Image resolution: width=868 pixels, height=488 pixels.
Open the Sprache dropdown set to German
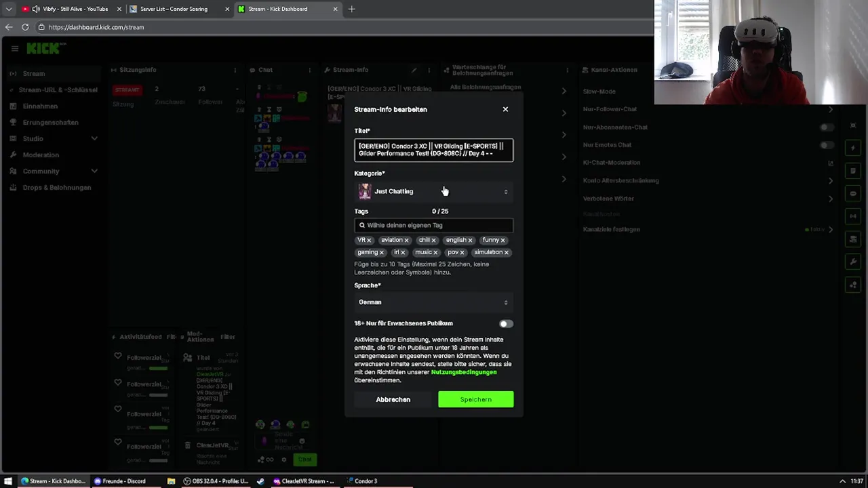tap(434, 302)
